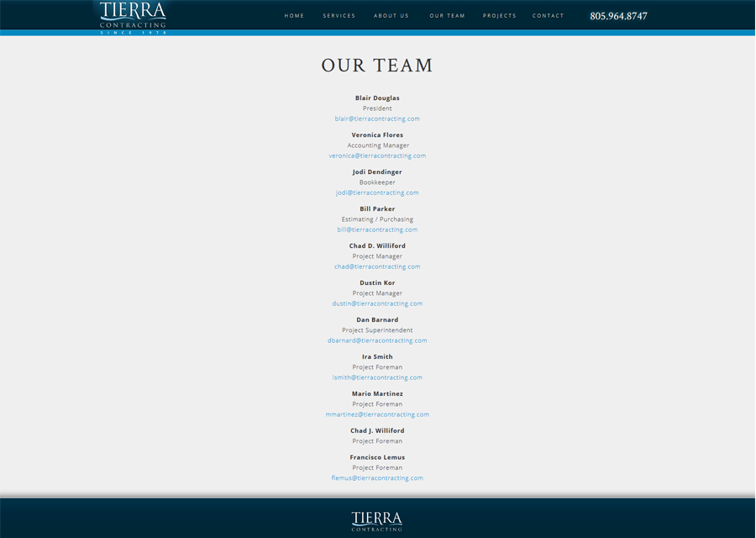Image resolution: width=756 pixels, height=538 pixels.
Task: Click Dan Barnard's email address link
Action: point(377,340)
